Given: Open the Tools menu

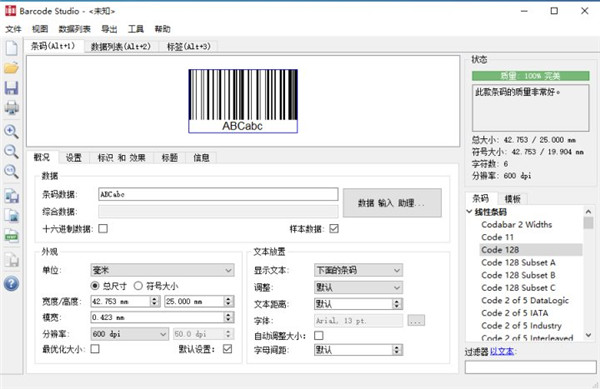Looking at the screenshot, I should (x=136, y=29).
